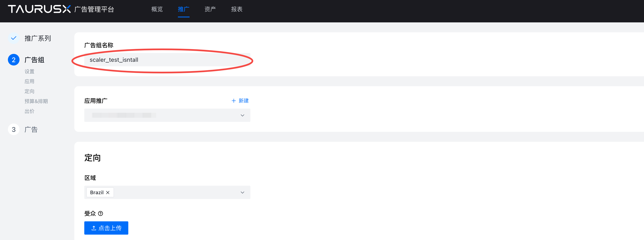Open the 概览 overview tab
644x240 pixels.
157,9
